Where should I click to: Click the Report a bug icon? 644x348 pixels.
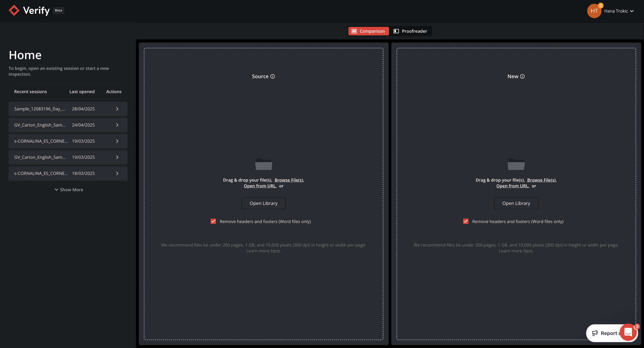point(596,333)
